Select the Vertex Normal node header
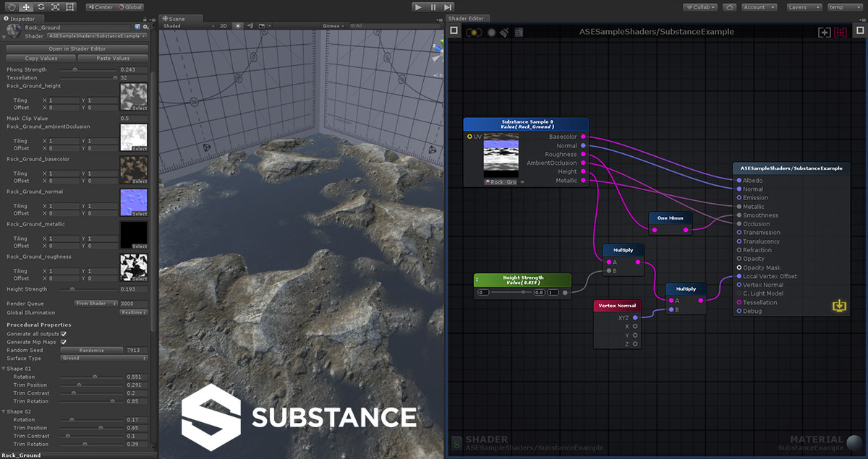868x459 pixels. click(x=617, y=306)
